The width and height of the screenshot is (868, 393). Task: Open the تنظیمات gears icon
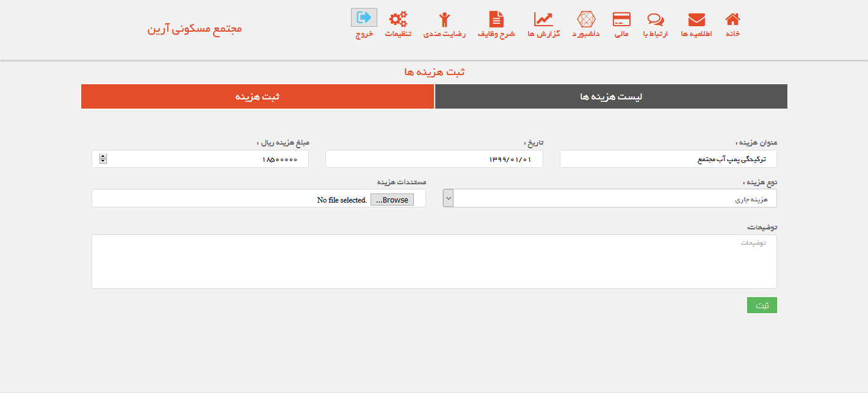coord(398,20)
